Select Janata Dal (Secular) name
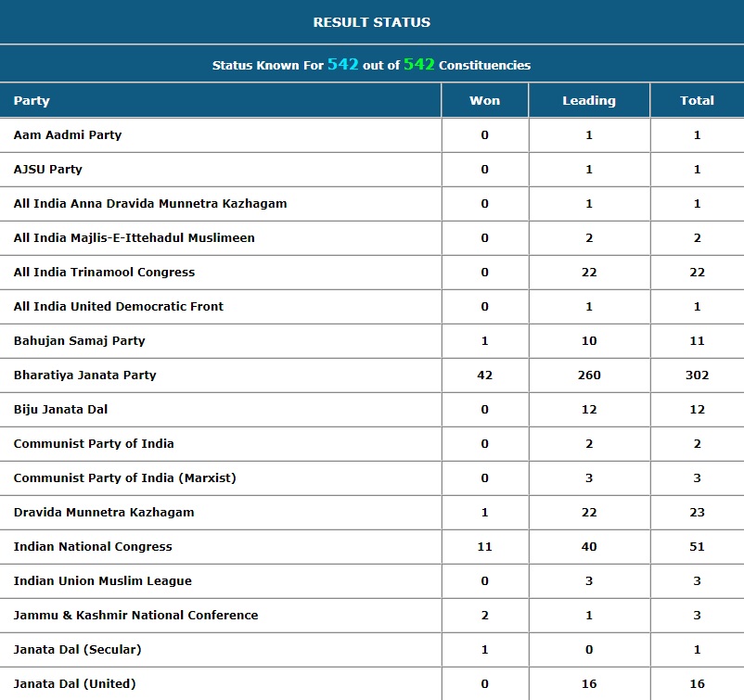 pyautogui.click(x=77, y=649)
